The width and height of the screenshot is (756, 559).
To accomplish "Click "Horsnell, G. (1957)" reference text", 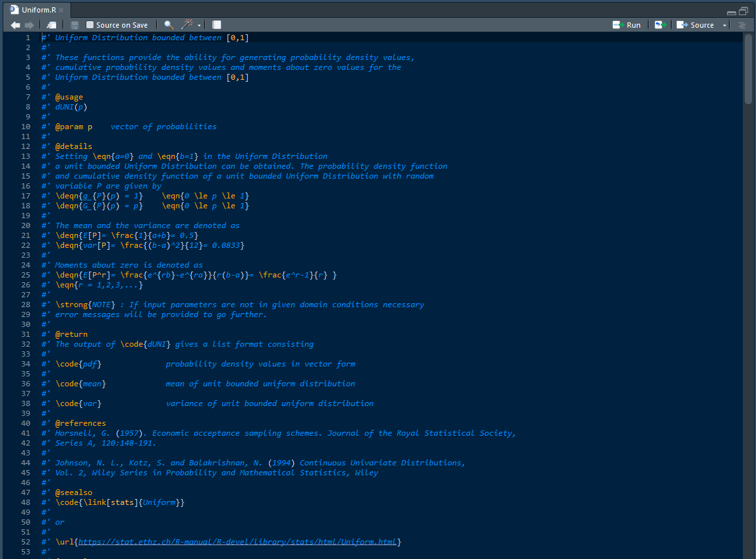I will 101,433.
